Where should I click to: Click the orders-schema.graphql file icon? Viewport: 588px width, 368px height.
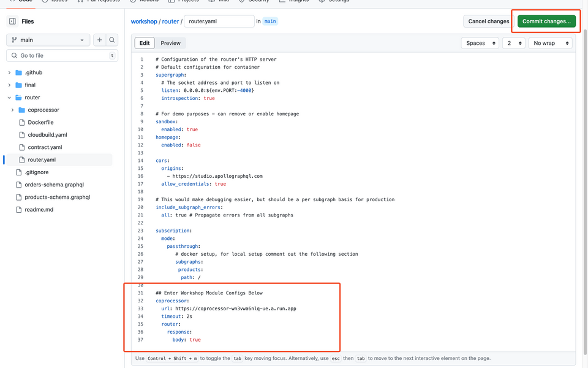coord(19,185)
